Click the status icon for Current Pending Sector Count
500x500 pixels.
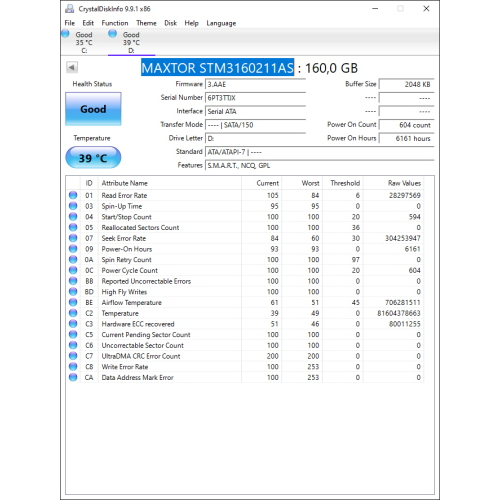tap(73, 334)
